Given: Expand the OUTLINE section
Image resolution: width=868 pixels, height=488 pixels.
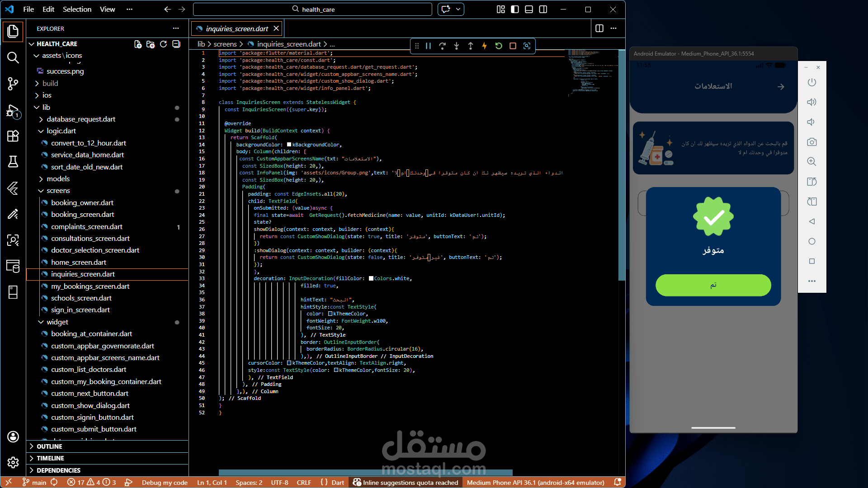Looking at the screenshot, I should [49, 446].
